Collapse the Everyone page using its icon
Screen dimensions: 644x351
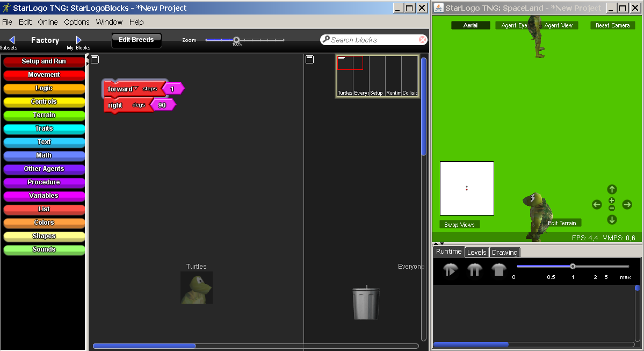tap(310, 60)
